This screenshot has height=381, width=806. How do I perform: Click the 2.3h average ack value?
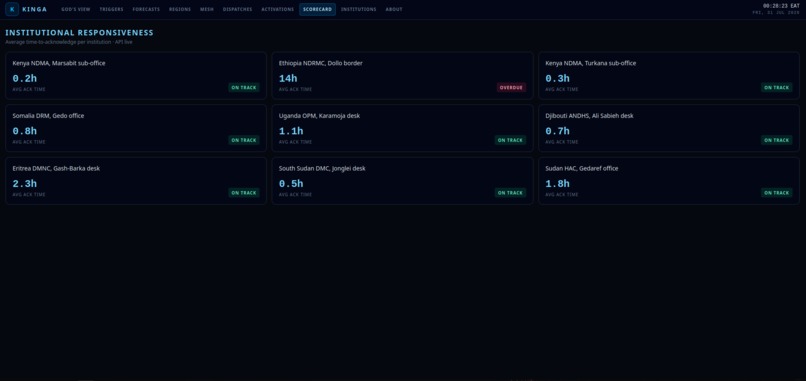click(25, 184)
